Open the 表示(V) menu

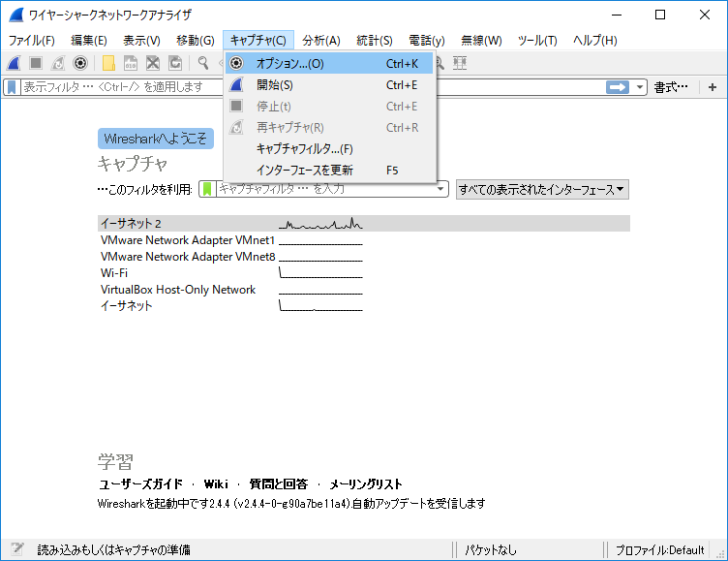[x=141, y=41]
